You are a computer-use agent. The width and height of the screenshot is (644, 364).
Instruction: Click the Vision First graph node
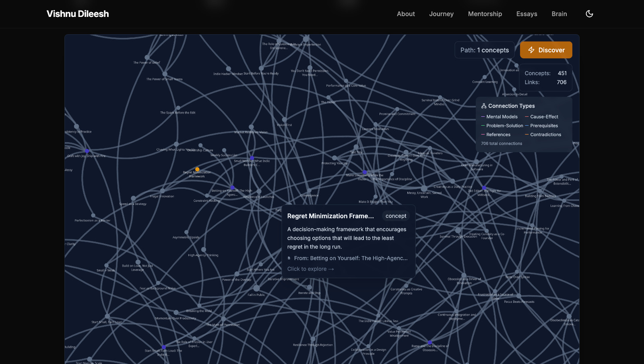285,120
